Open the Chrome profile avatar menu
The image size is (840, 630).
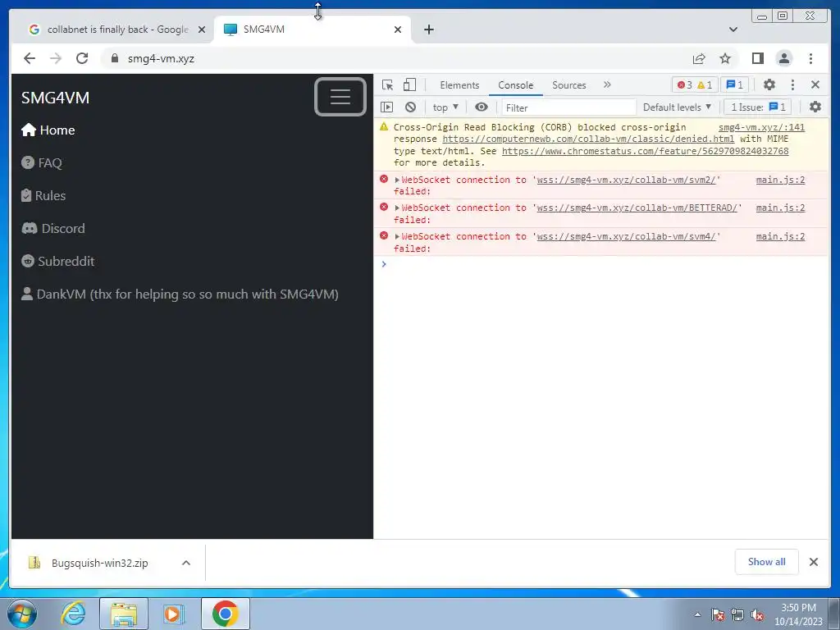pyautogui.click(x=783, y=58)
